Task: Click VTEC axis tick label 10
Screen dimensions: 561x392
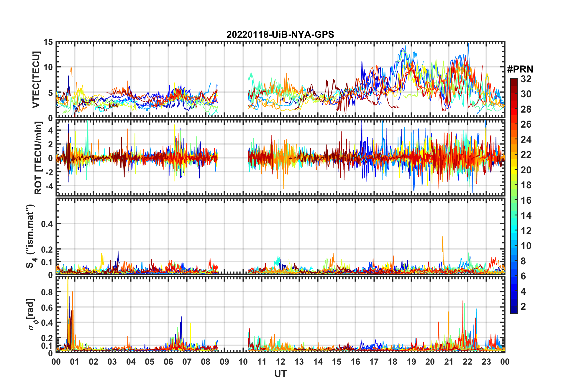Action: click(x=48, y=67)
